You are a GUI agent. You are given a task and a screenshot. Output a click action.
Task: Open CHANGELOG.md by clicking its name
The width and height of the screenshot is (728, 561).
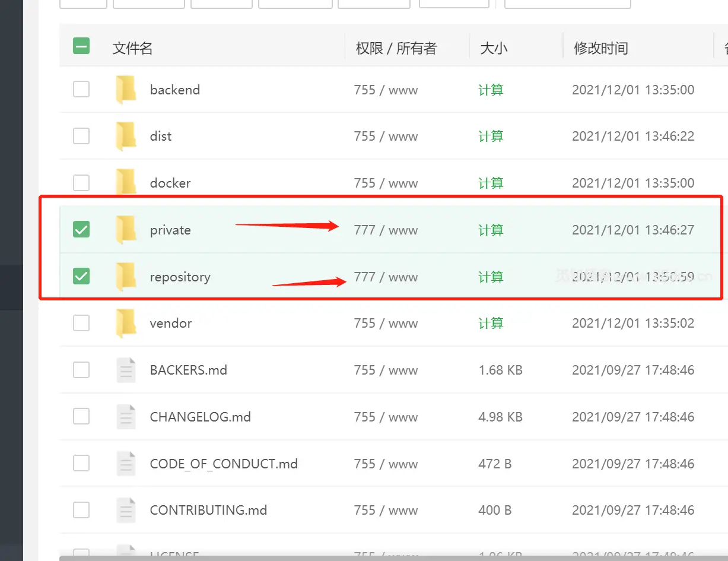[x=200, y=417]
